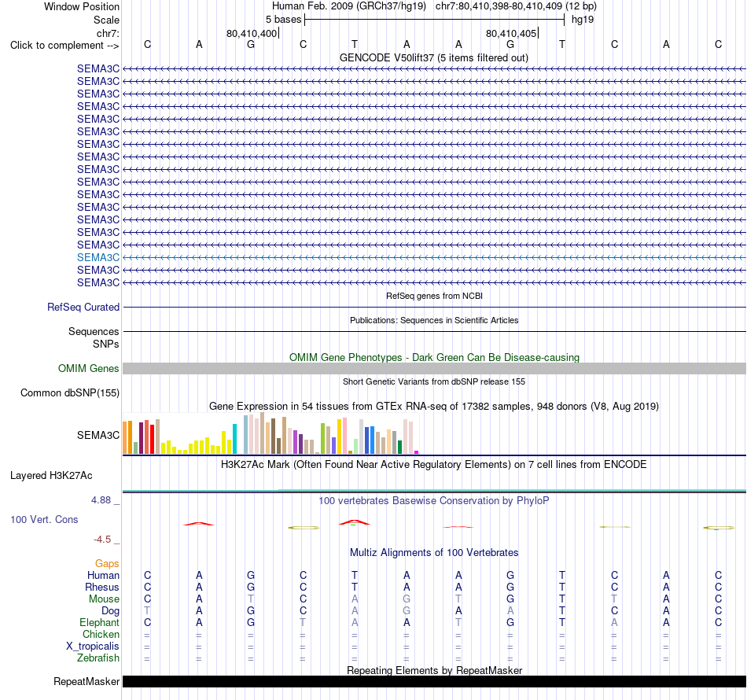Click the OMIM Genes track label
The height and width of the screenshot is (700, 747).
point(88,368)
